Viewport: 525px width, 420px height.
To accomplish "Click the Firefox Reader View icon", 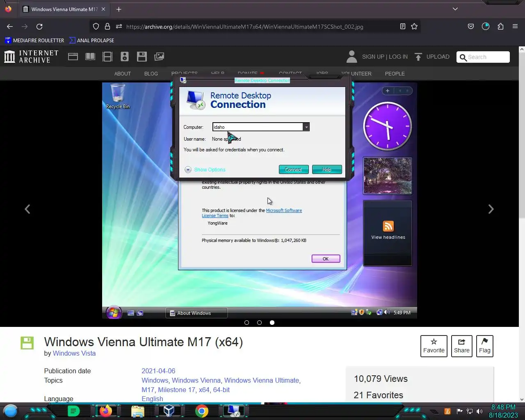I will 403,26.
